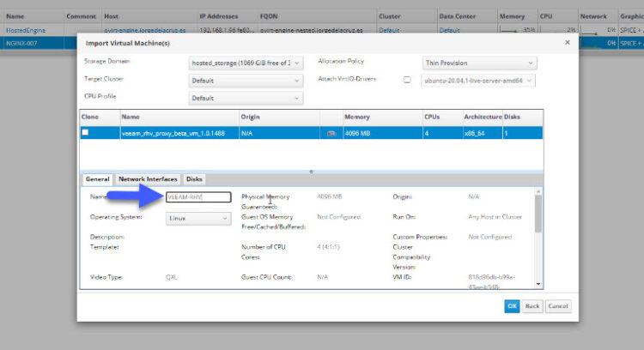Click the scroll down arrow in details panel
Screen dimensions: 644x350
click(x=538, y=284)
